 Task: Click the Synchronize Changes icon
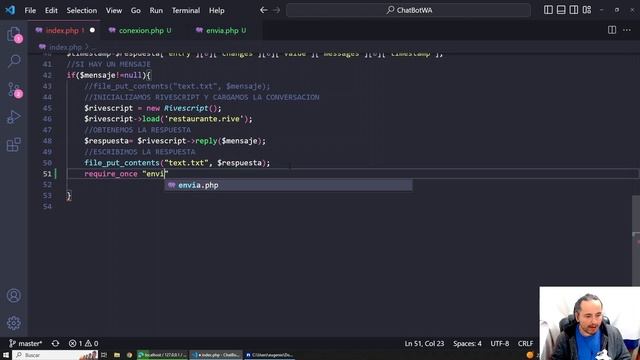pyautogui.click(x=56, y=344)
